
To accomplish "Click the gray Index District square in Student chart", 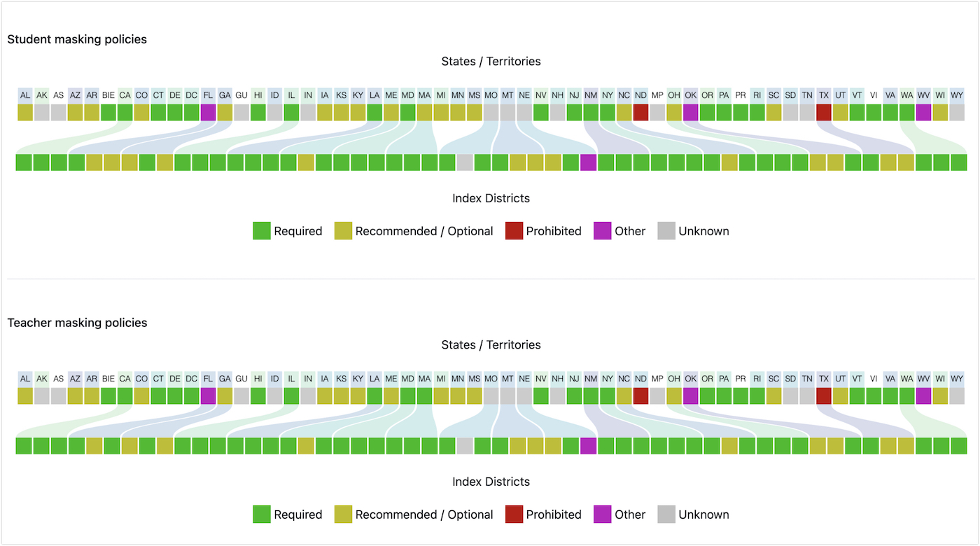I will (x=464, y=162).
